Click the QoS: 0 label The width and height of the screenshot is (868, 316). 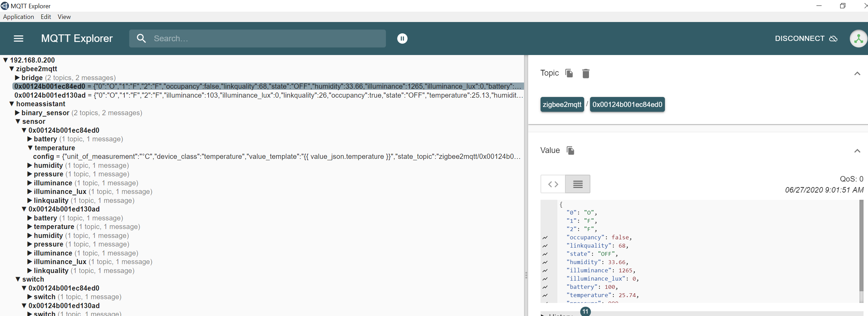(852, 179)
